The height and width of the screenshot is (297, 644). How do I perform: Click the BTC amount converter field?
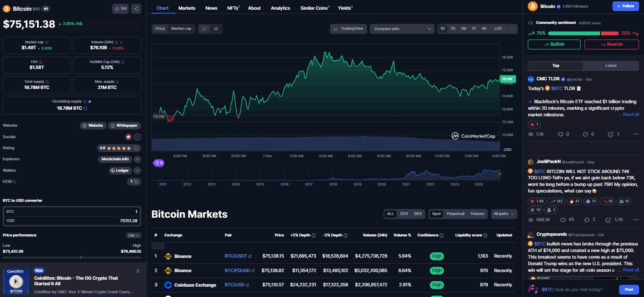pyautogui.click(x=72, y=211)
